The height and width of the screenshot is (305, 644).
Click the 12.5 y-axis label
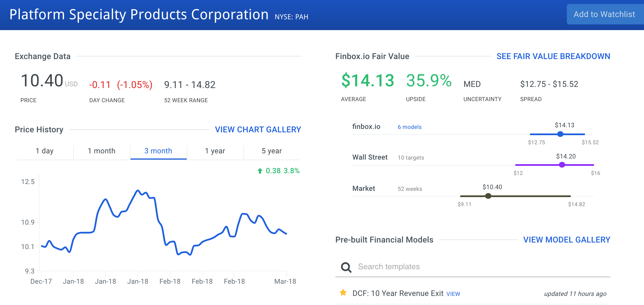[x=28, y=182]
